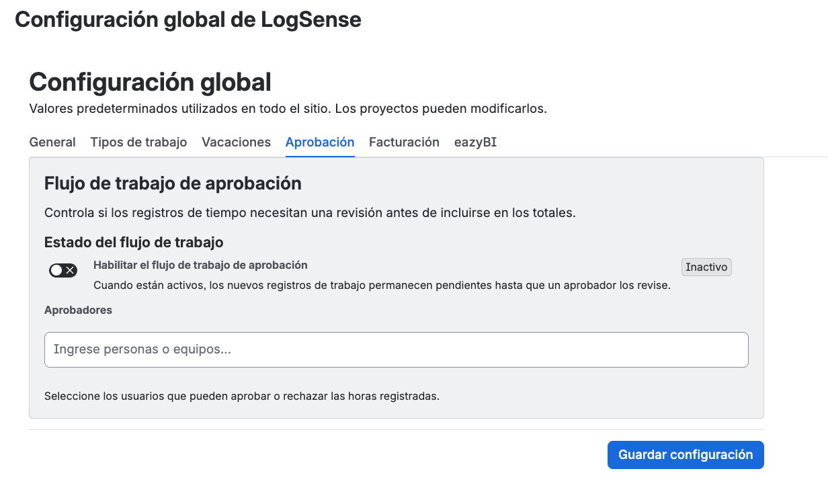Click the Guardar configuración button
The height and width of the screenshot is (504, 828).
click(686, 455)
